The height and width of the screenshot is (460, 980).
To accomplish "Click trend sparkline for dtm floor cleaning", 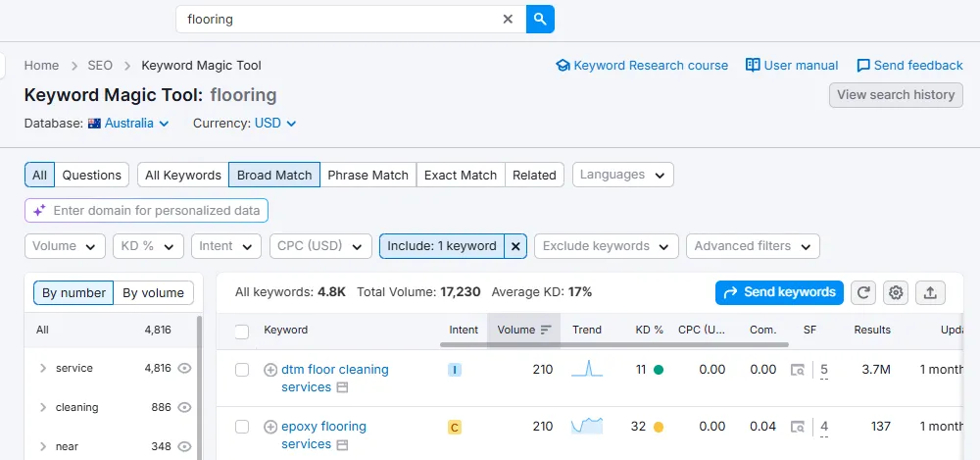I will pyautogui.click(x=587, y=369).
